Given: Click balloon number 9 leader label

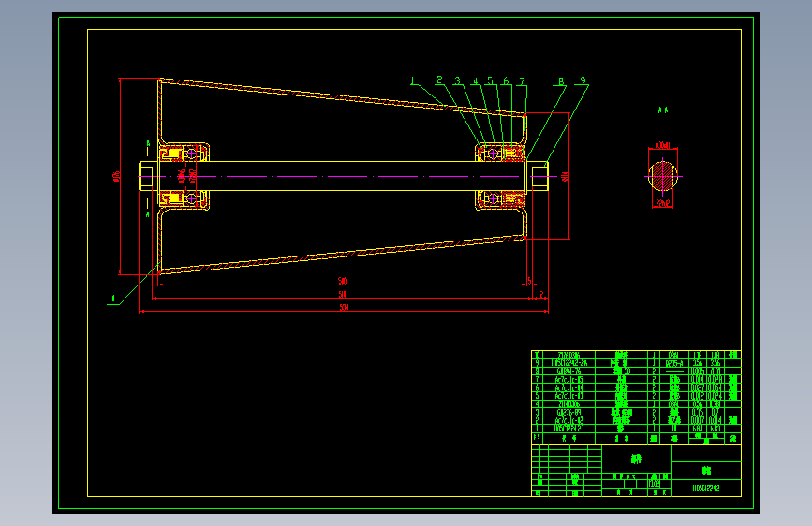Looking at the screenshot, I should (583, 80).
